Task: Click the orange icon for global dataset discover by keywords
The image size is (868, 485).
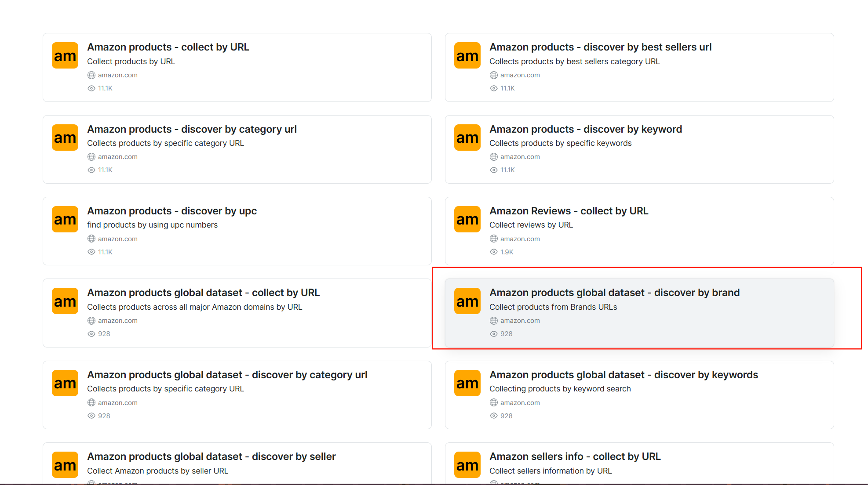Action: (x=467, y=383)
